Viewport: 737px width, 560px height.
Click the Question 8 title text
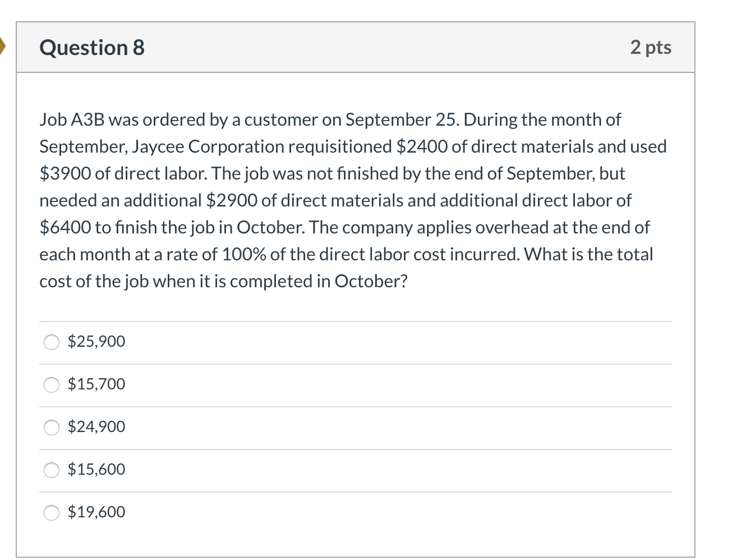pos(91,48)
